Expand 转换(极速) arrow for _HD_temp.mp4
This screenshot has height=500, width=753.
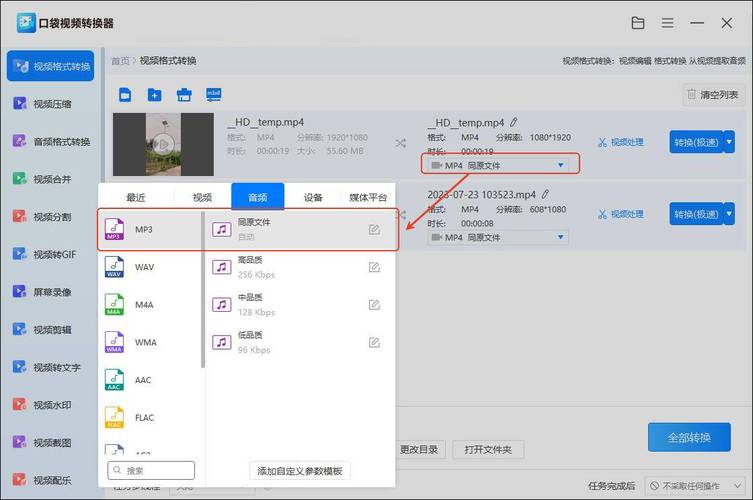point(729,142)
